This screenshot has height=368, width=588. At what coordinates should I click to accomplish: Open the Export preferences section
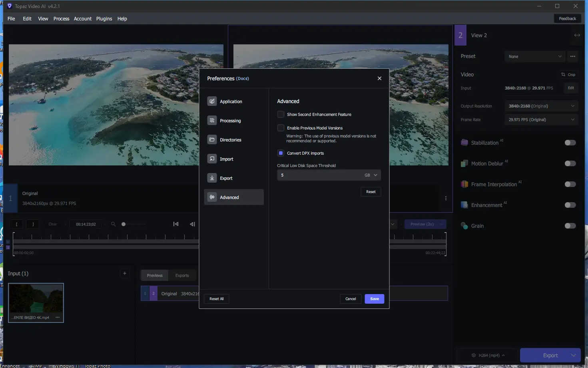[x=226, y=178]
